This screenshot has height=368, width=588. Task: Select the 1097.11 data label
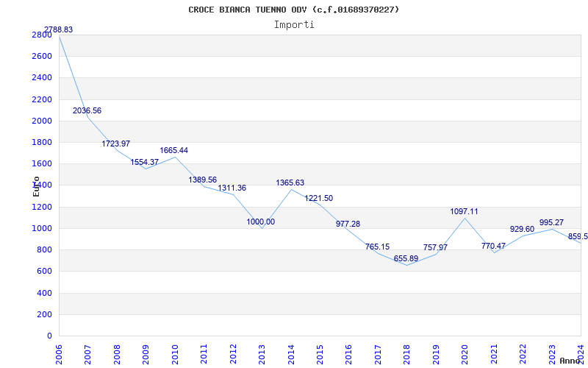(465, 211)
